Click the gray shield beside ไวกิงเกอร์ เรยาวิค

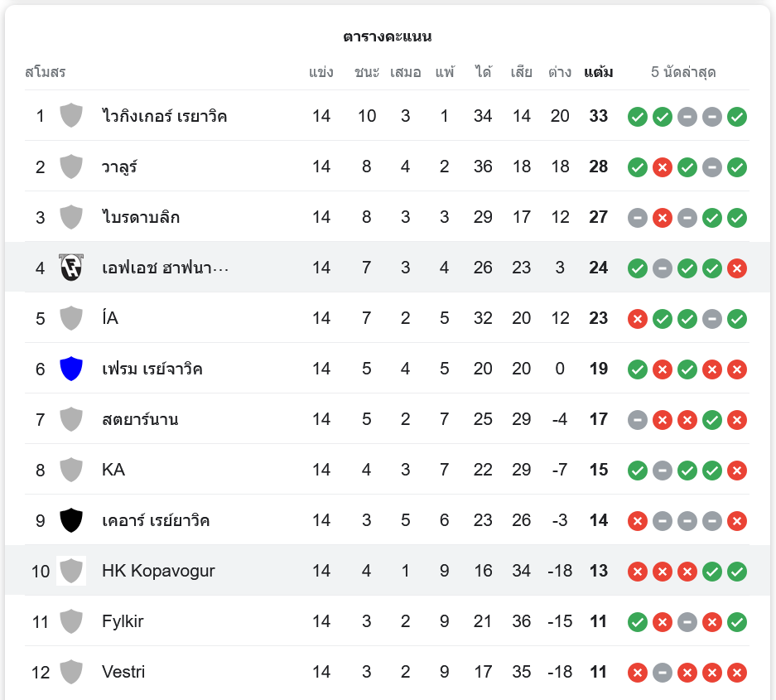tap(71, 116)
